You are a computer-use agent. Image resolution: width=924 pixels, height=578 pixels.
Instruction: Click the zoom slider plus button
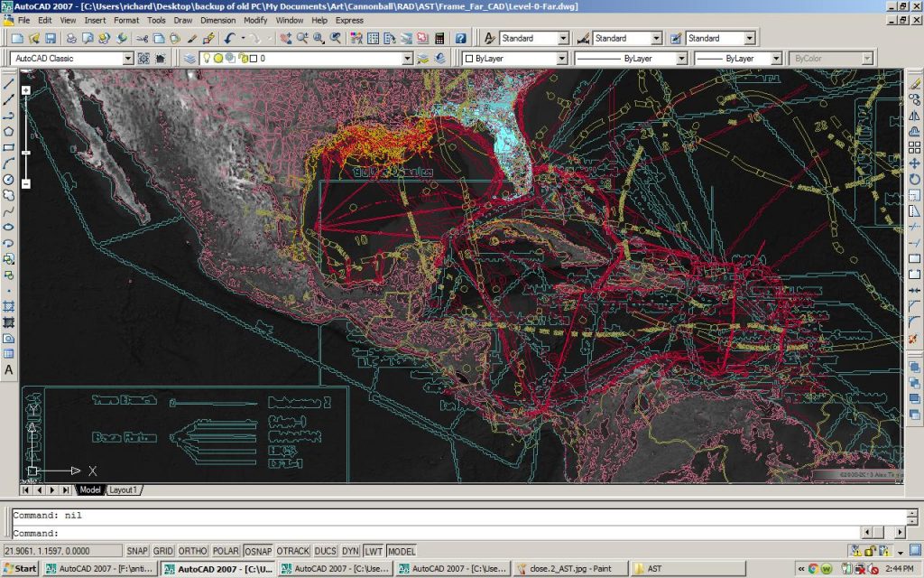[x=26, y=90]
